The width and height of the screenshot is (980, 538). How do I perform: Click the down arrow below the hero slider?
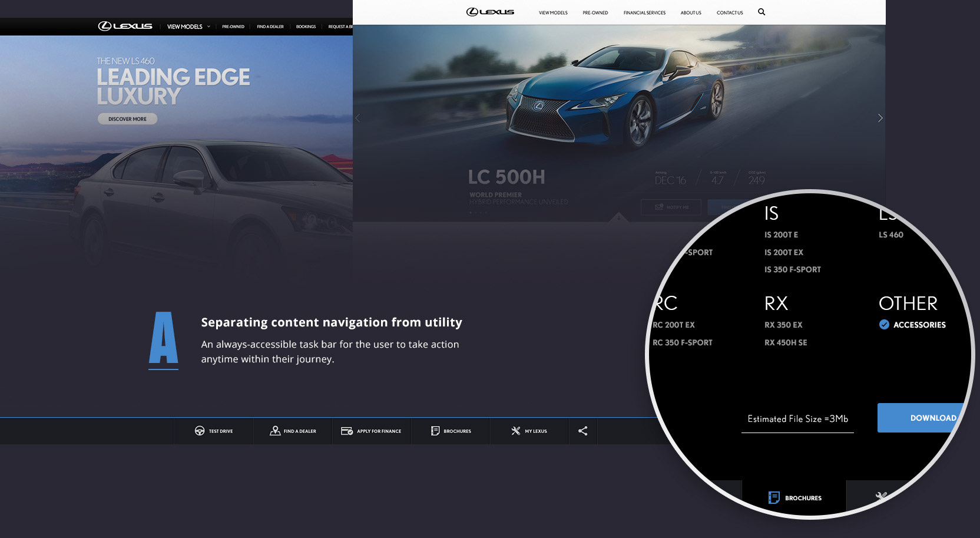(618, 217)
